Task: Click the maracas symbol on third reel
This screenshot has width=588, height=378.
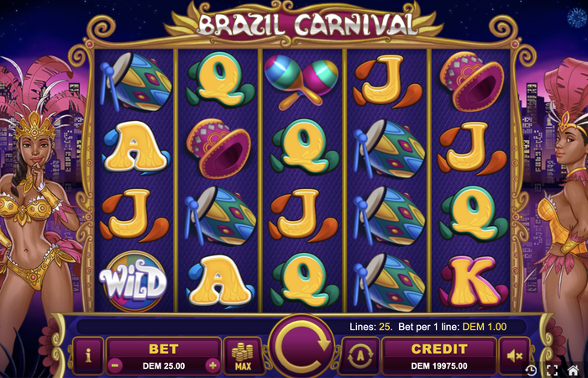Action: pos(301,81)
